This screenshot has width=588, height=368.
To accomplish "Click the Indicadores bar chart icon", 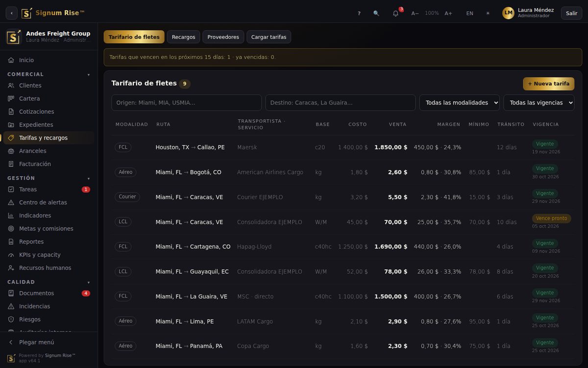I will click(x=11, y=216).
